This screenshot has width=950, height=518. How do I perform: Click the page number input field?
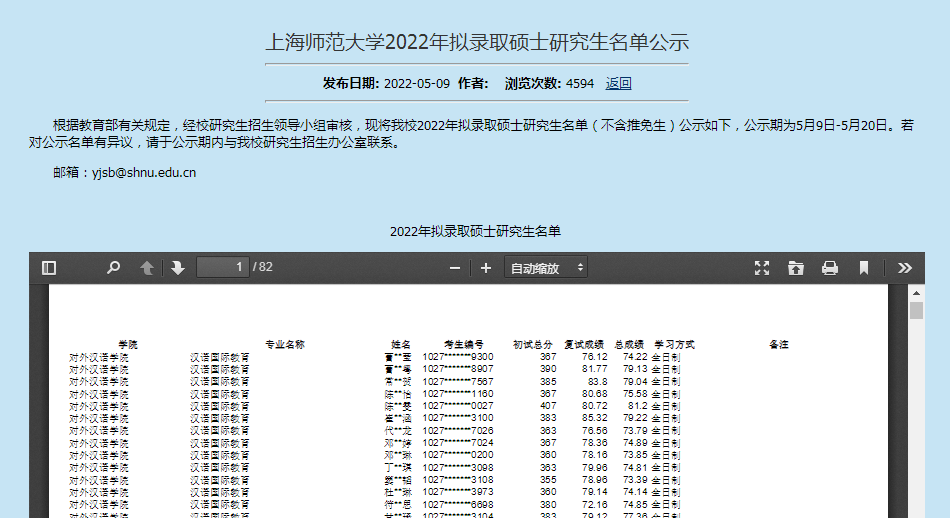point(223,268)
